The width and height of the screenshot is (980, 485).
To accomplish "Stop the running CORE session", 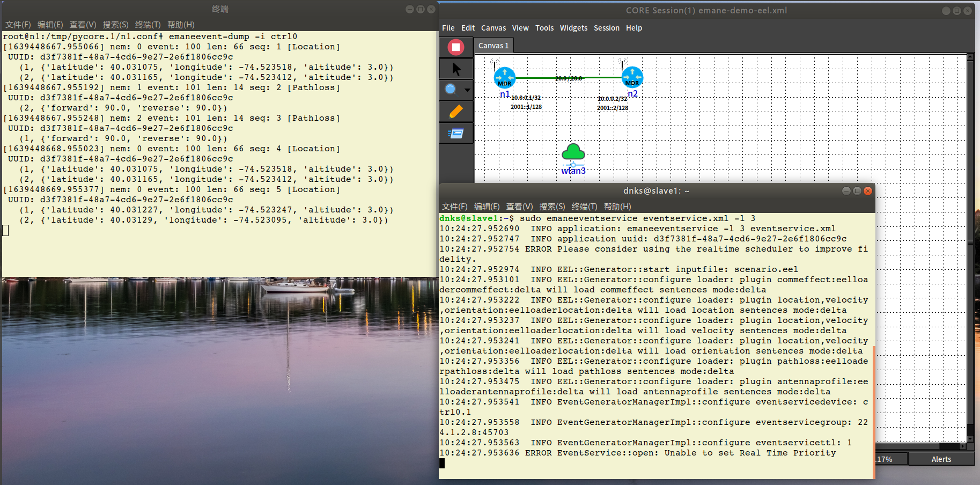I will coord(456,47).
